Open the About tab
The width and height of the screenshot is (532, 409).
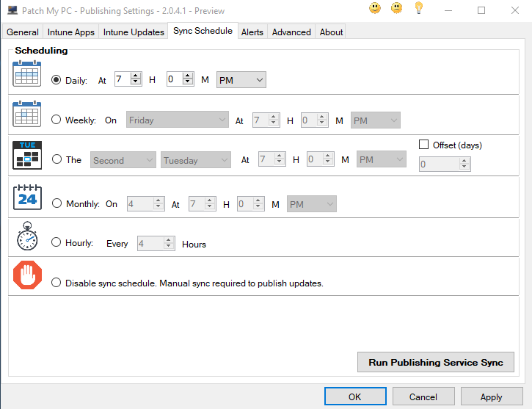(x=331, y=32)
